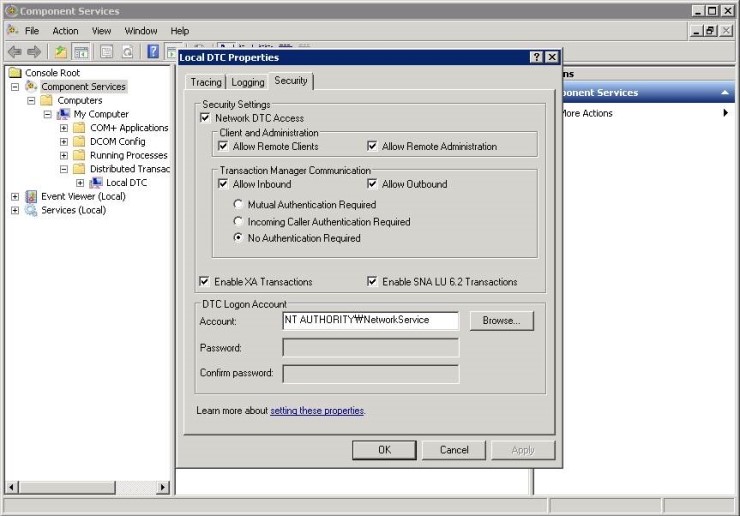Open the Action menu
Screen dimensions: 740x516
coord(65,31)
